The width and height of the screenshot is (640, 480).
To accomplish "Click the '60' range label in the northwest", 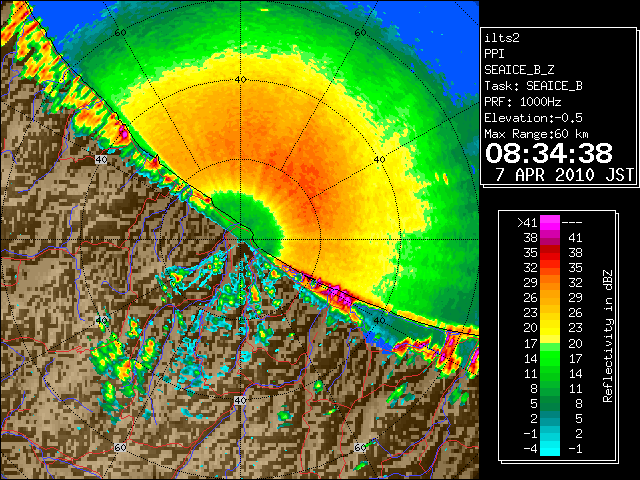I will point(120,33).
